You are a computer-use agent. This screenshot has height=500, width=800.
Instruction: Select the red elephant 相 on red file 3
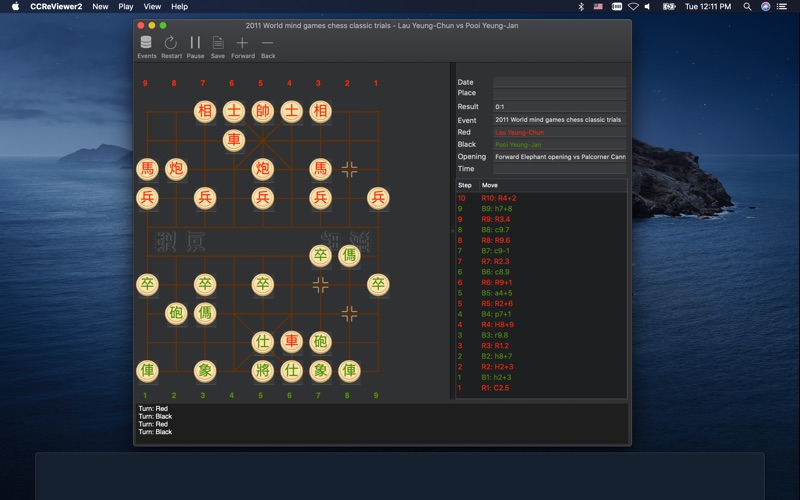coord(320,111)
